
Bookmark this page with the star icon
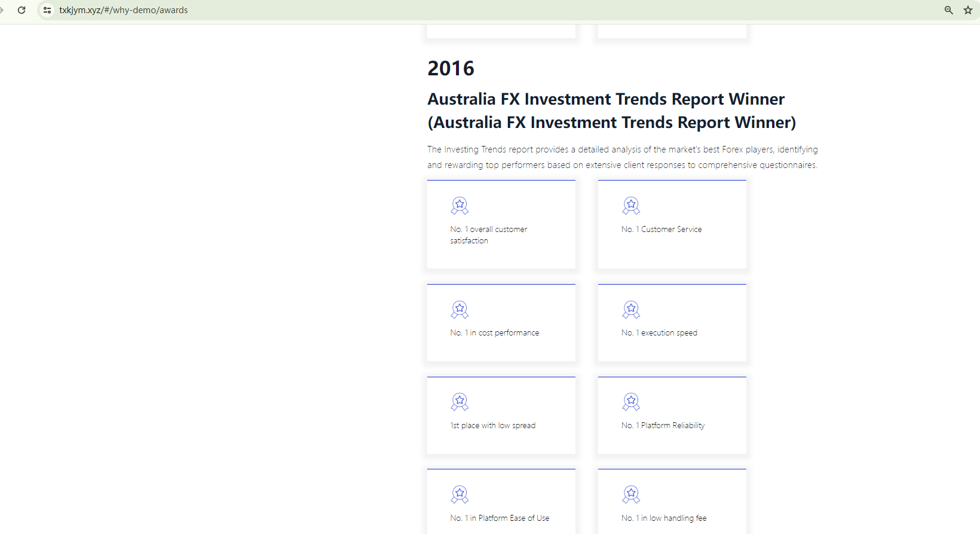968,10
